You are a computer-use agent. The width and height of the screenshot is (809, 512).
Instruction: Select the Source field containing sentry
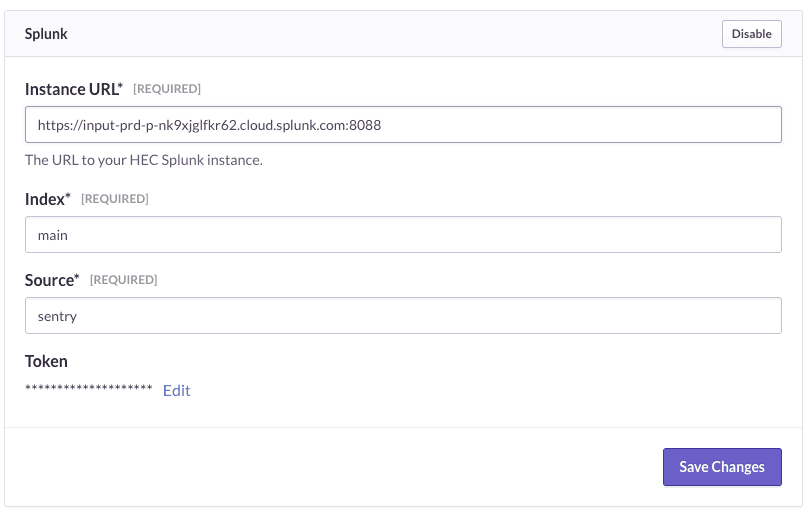coord(403,316)
